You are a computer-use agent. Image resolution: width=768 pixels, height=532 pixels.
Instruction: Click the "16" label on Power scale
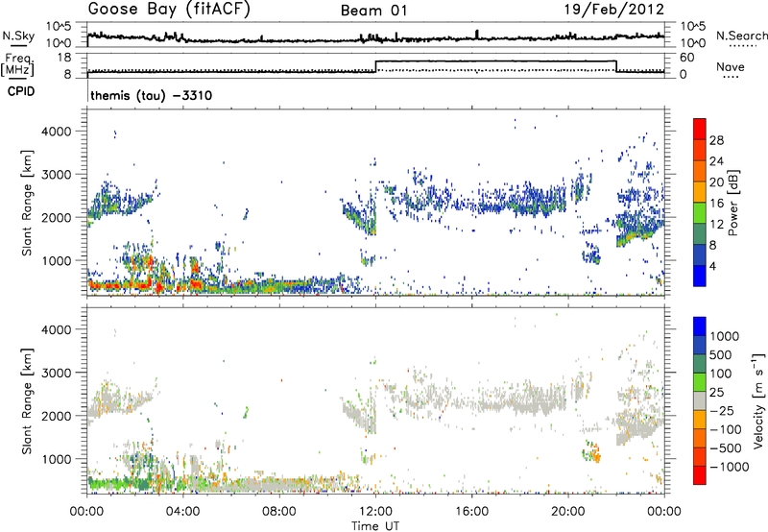pos(716,204)
